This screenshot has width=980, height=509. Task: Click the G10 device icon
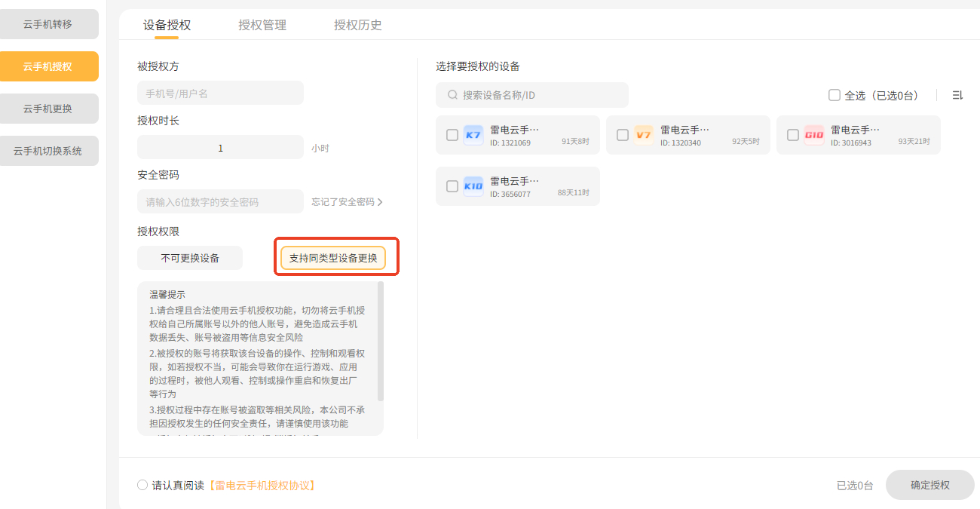[x=814, y=135]
